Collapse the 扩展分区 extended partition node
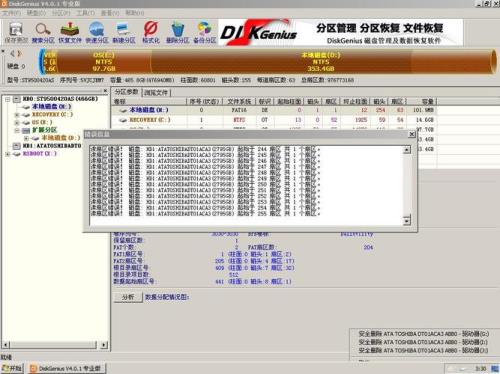This screenshot has width=500, height=374. point(17,130)
